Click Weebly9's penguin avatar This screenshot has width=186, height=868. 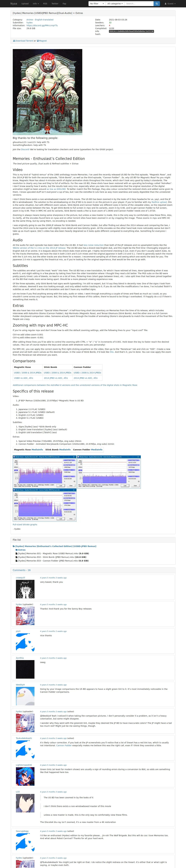25,696
